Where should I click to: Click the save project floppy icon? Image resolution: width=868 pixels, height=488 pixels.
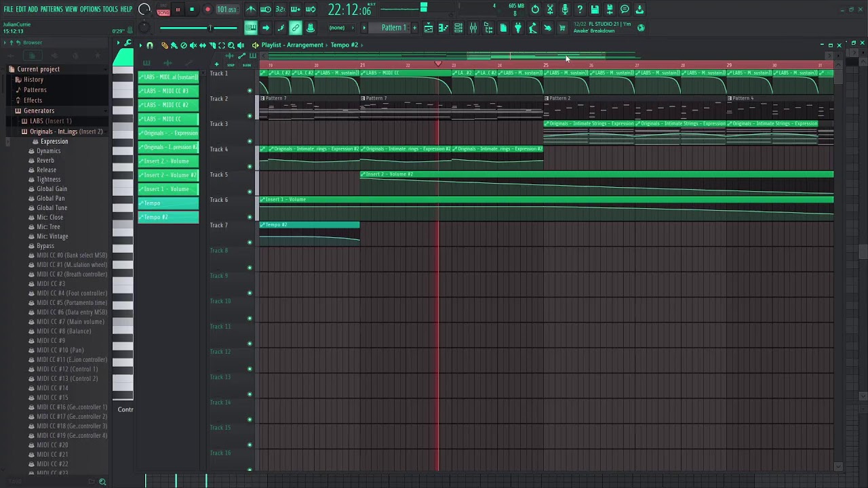595,9
